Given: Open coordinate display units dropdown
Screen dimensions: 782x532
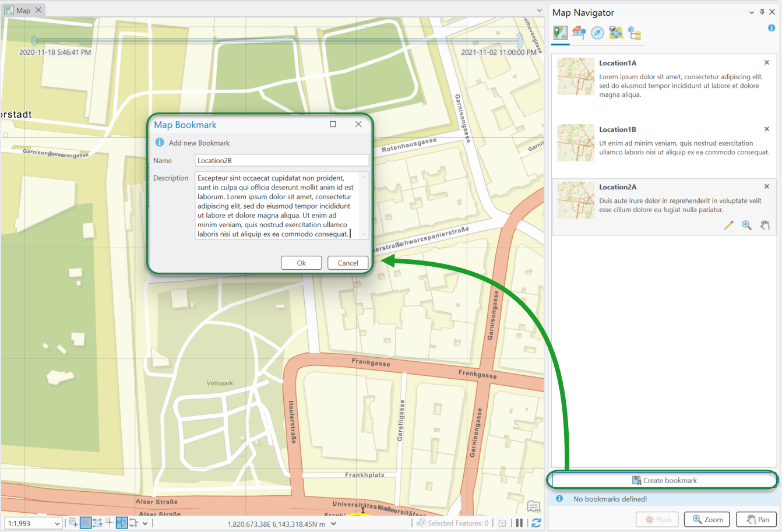Looking at the screenshot, I should point(334,524).
